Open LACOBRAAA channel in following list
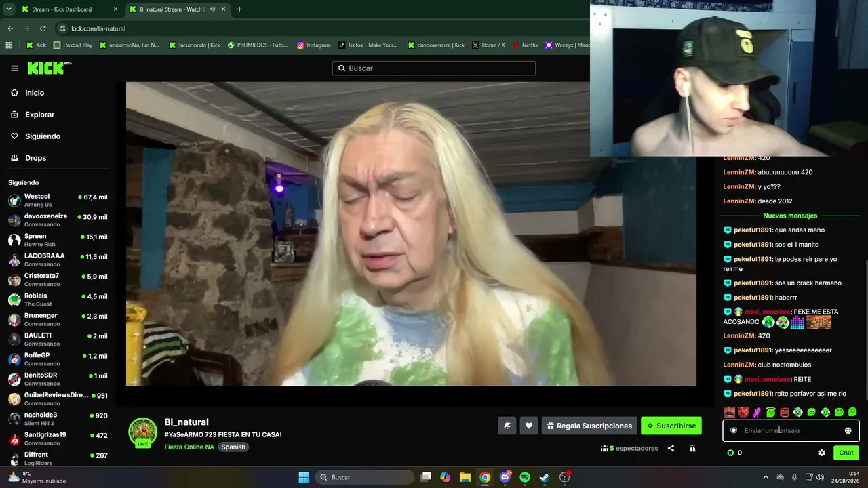Screen dimensions: 868x488 [x=58, y=260]
